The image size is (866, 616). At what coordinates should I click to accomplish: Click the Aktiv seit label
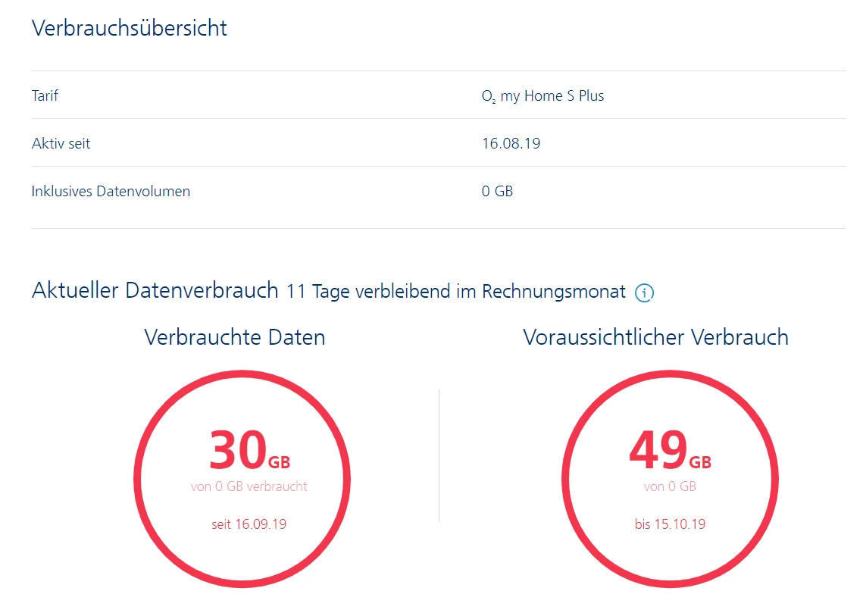coord(61,144)
